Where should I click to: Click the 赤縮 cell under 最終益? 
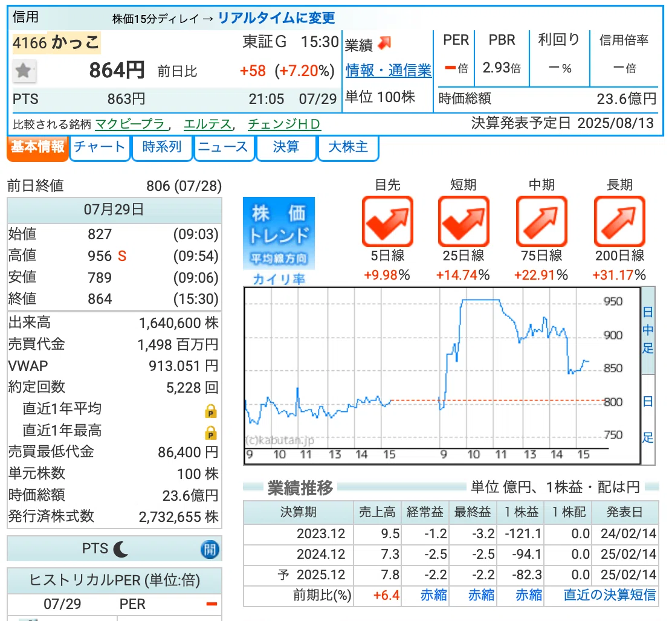[x=481, y=595]
